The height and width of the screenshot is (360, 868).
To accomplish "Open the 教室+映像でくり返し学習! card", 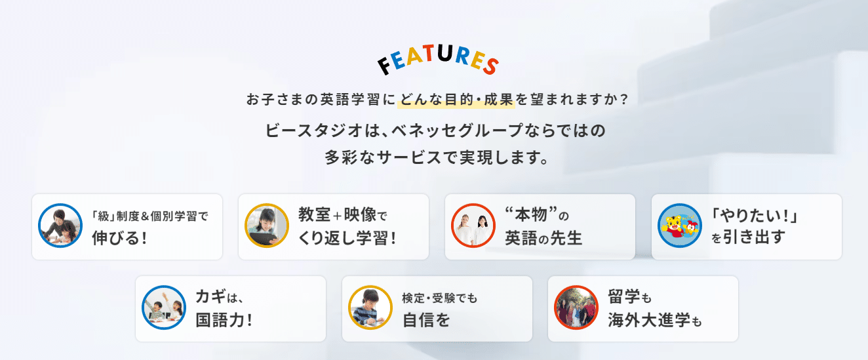I will click(334, 227).
